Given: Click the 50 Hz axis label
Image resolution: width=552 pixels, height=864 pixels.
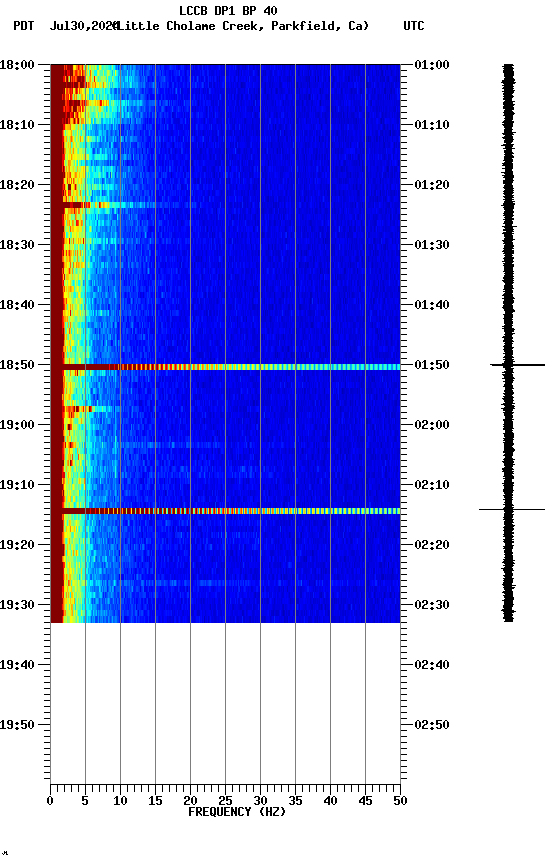Looking at the screenshot, I should (x=400, y=801).
